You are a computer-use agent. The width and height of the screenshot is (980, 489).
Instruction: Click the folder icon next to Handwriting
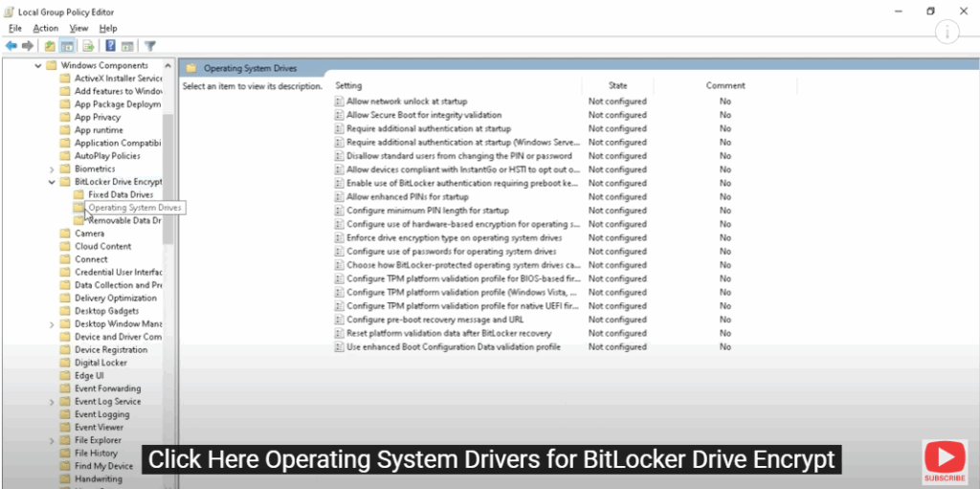pos(65,479)
